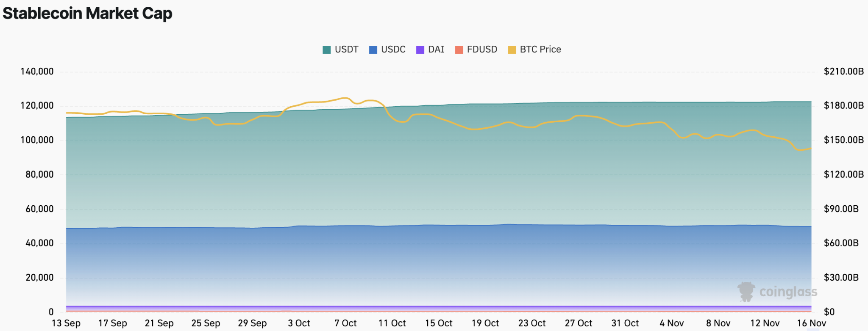This screenshot has height=331, width=868.
Task: Toggle the DAI legend color swatch
Action: 420,50
